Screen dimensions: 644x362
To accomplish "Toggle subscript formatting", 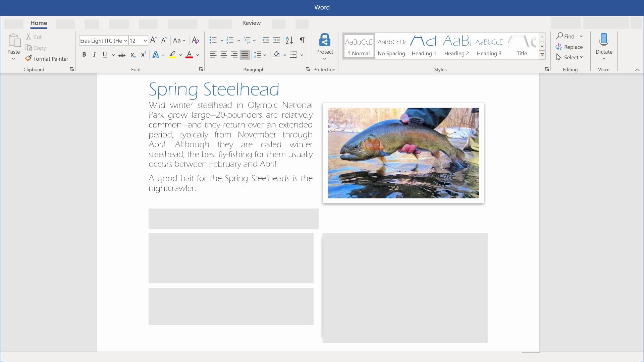I will (x=132, y=55).
